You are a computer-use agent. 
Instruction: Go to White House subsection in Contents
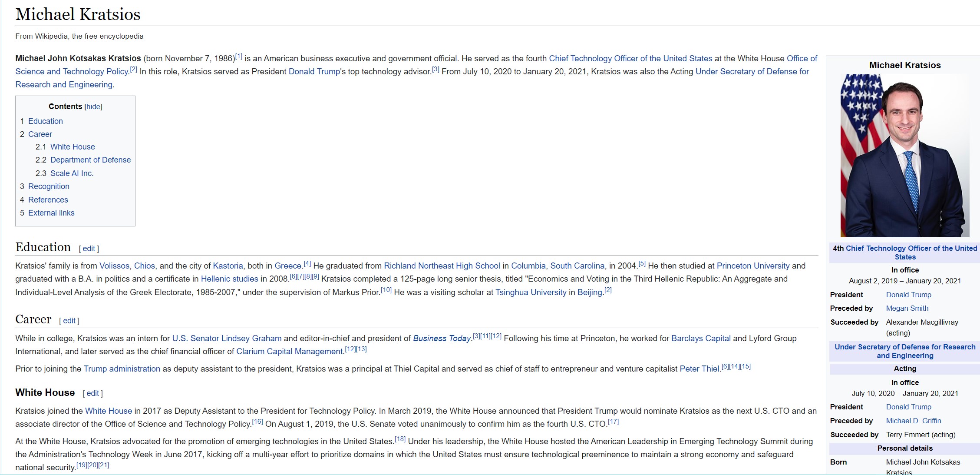point(73,147)
